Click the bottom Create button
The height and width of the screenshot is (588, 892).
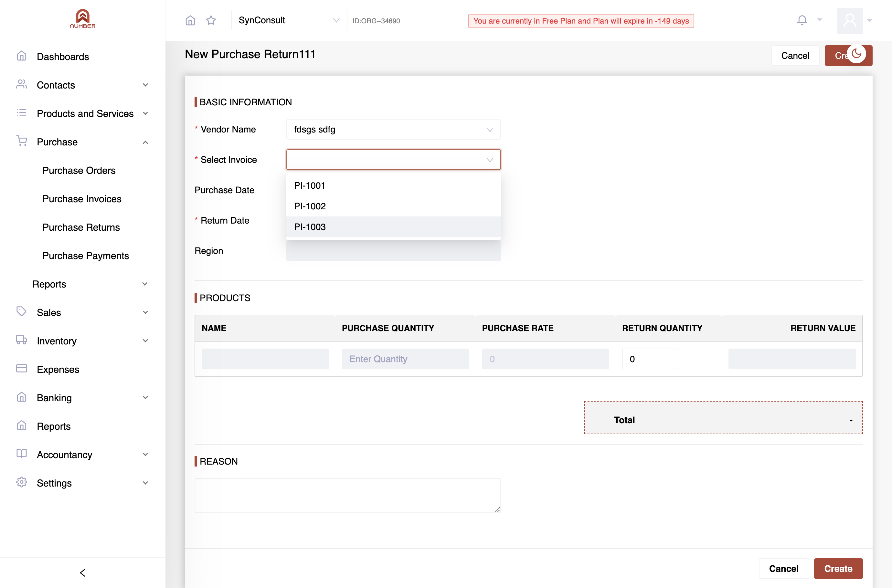tap(838, 569)
